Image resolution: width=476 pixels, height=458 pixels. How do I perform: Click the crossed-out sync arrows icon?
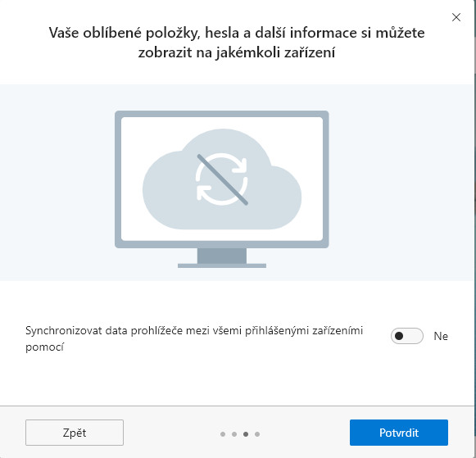222,179
